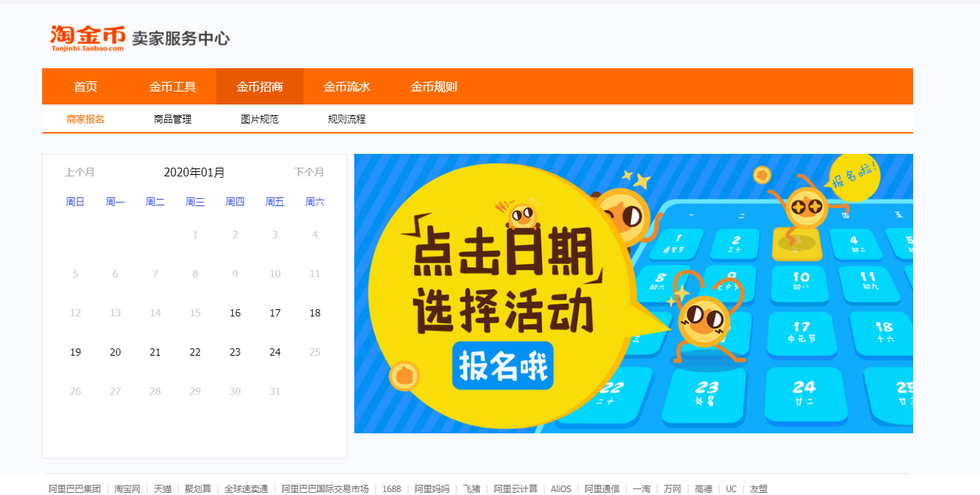Advance calendar using 下个月
The width and height of the screenshot is (980, 495).
309,172
